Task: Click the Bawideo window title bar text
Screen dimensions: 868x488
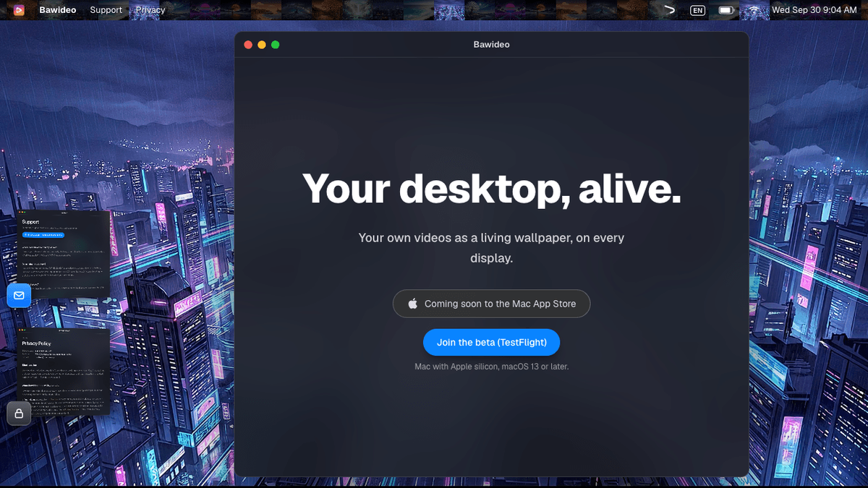Action: click(x=492, y=45)
